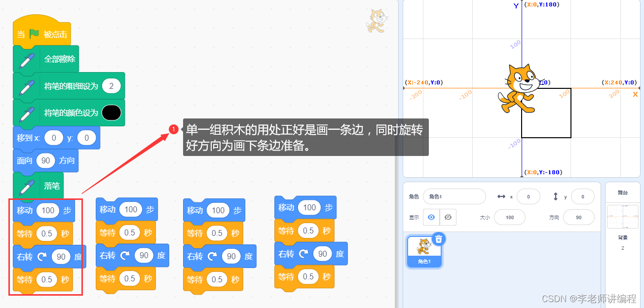Click the 角色 label next to name field

(x=414, y=196)
